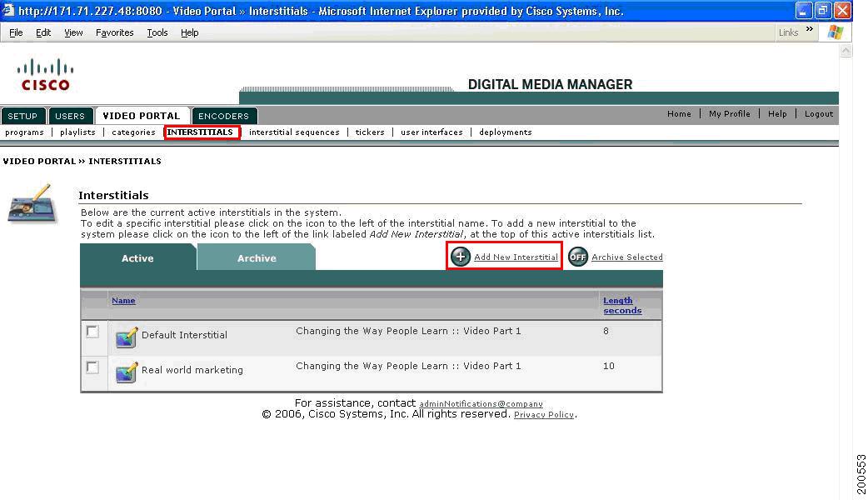Switch to the USERS tab

(70, 116)
